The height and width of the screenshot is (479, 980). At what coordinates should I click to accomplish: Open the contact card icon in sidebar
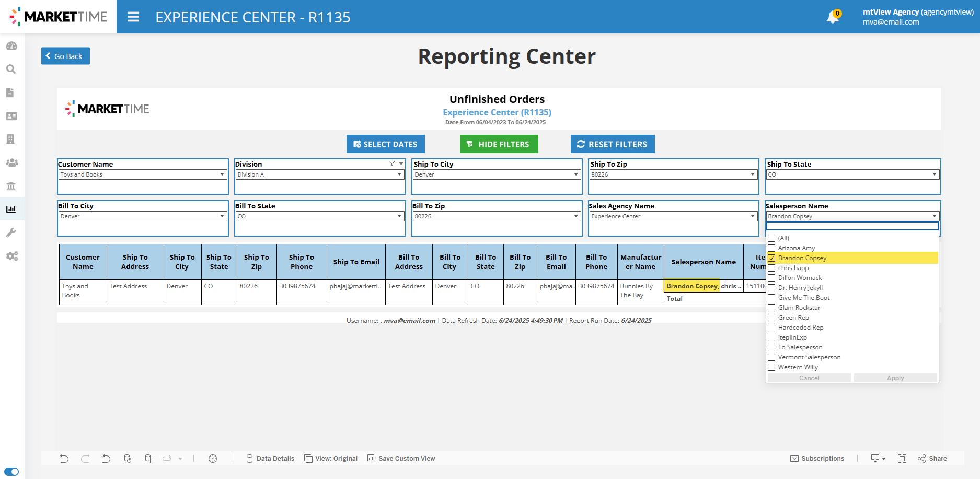coord(11,116)
